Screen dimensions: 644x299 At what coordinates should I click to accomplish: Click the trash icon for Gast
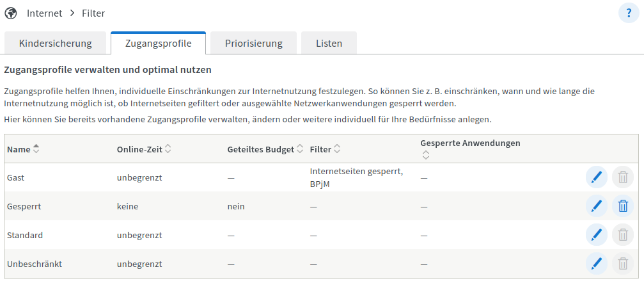coord(622,177)
